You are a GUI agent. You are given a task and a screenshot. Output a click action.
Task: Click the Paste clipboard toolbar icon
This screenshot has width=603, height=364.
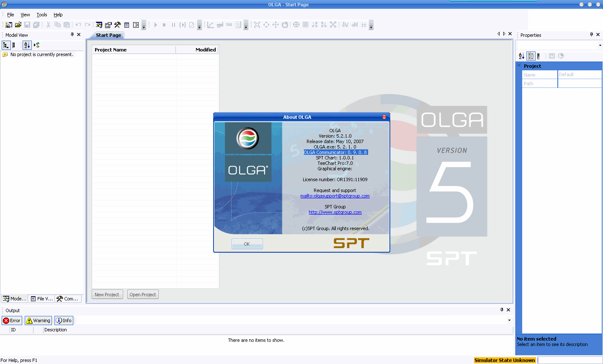(x=67, y=25)
